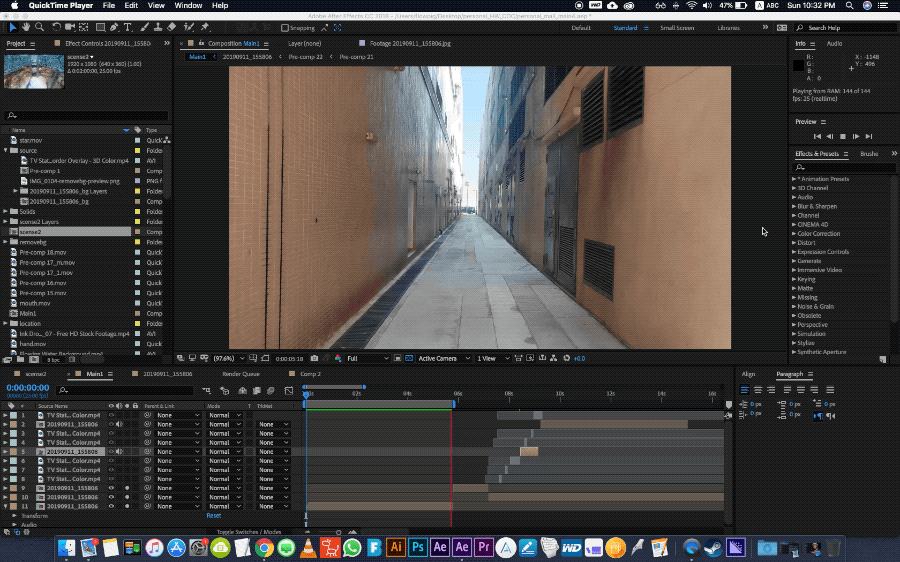Switch to the Render Queue tab
Screen dimensions: 900x562
click(241, 373)
